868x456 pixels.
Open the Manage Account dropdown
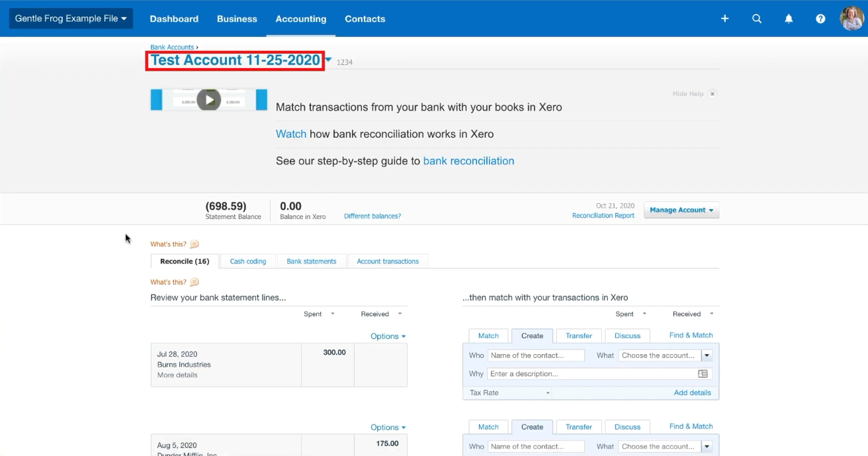click(681, 210)
